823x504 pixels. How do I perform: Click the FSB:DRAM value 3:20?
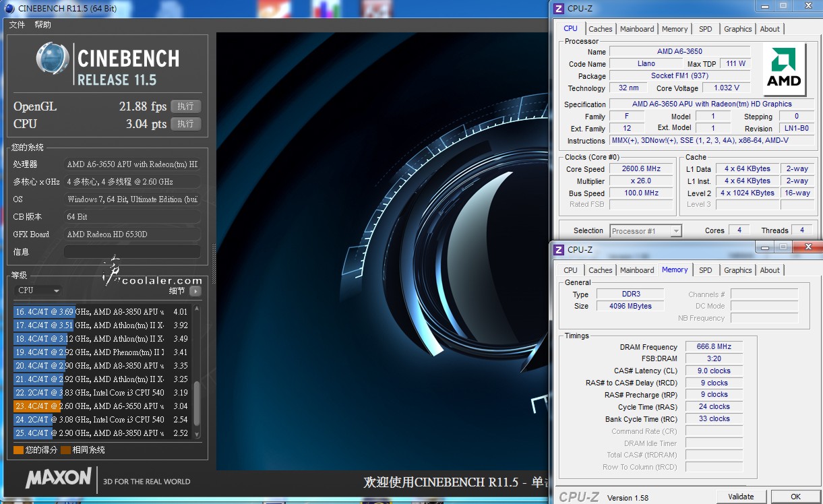coord(714,359)
